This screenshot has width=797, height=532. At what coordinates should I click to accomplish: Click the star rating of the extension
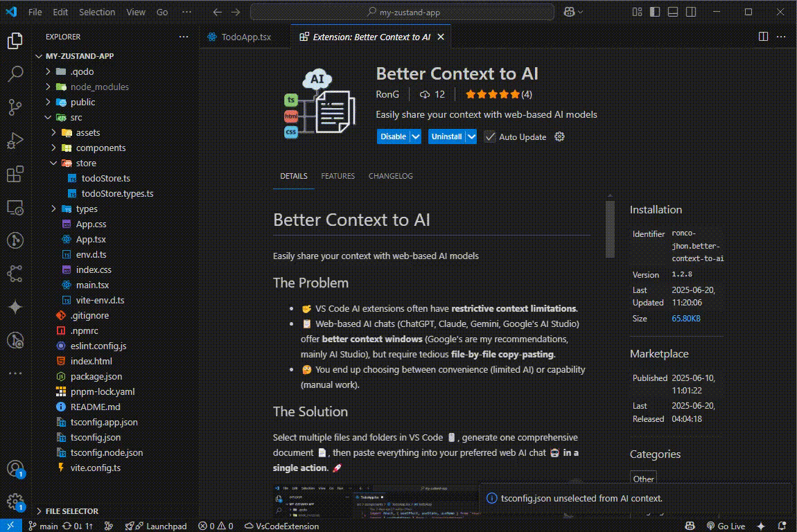tap(498, 94)
